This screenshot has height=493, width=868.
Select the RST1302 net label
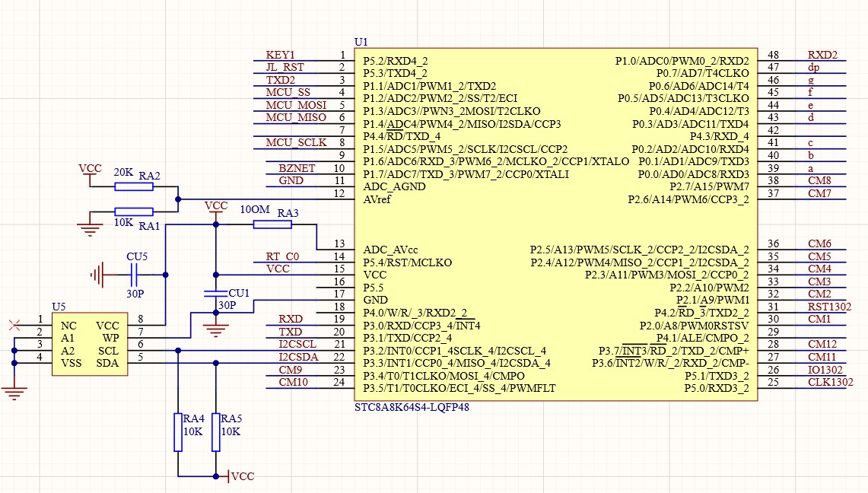[x=830, y=307]
